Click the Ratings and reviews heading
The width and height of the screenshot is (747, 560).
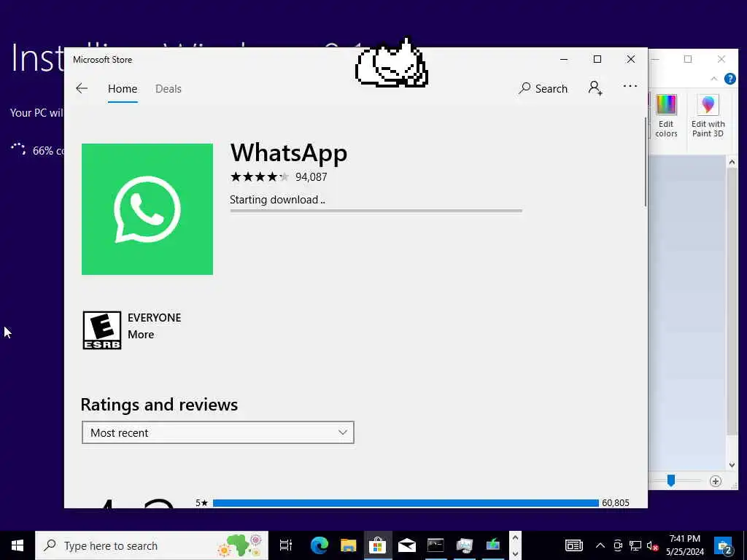[x=159, y=405]
